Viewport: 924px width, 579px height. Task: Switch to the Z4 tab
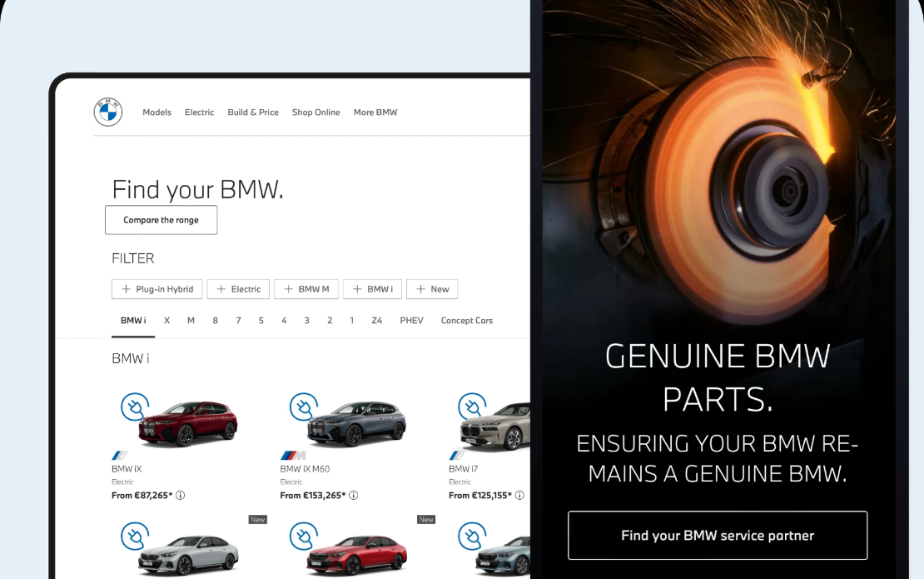tap(376, 321)
